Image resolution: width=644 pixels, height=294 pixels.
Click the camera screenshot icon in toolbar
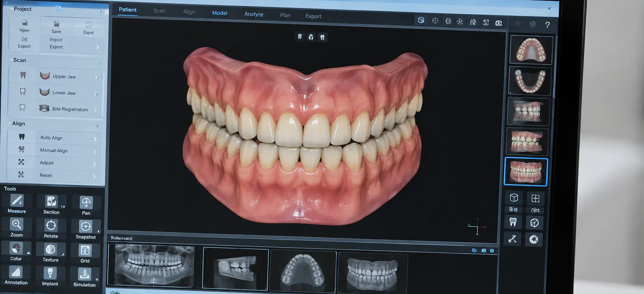pos(499,23)
